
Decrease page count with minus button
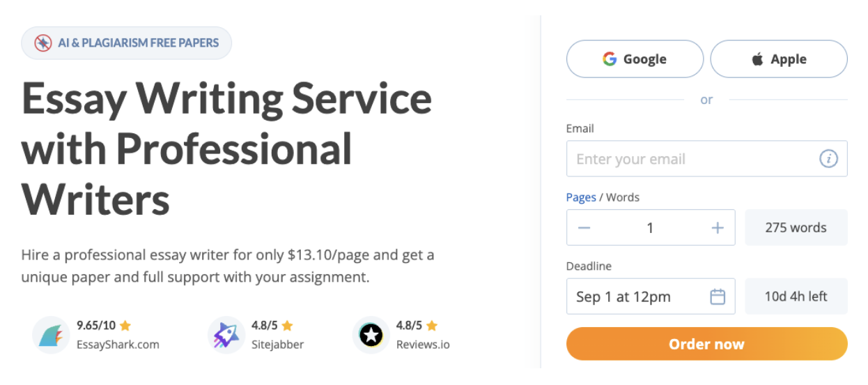click(584, 228)
